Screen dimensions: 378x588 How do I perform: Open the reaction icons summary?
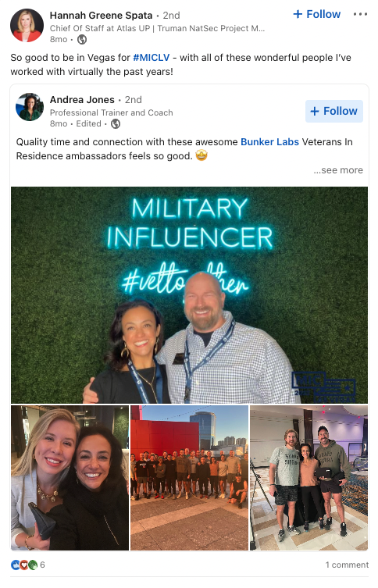click(x=24, y=565)
